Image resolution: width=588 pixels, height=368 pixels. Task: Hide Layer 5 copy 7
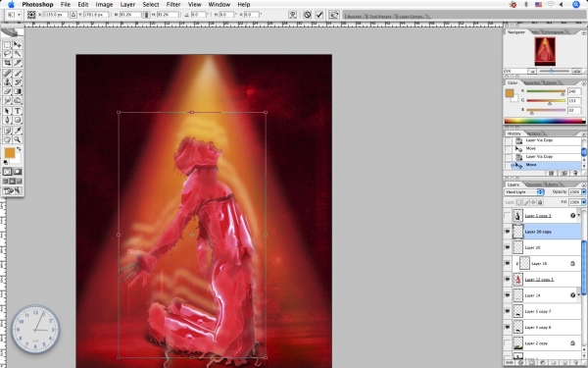[x=508, y=311]
